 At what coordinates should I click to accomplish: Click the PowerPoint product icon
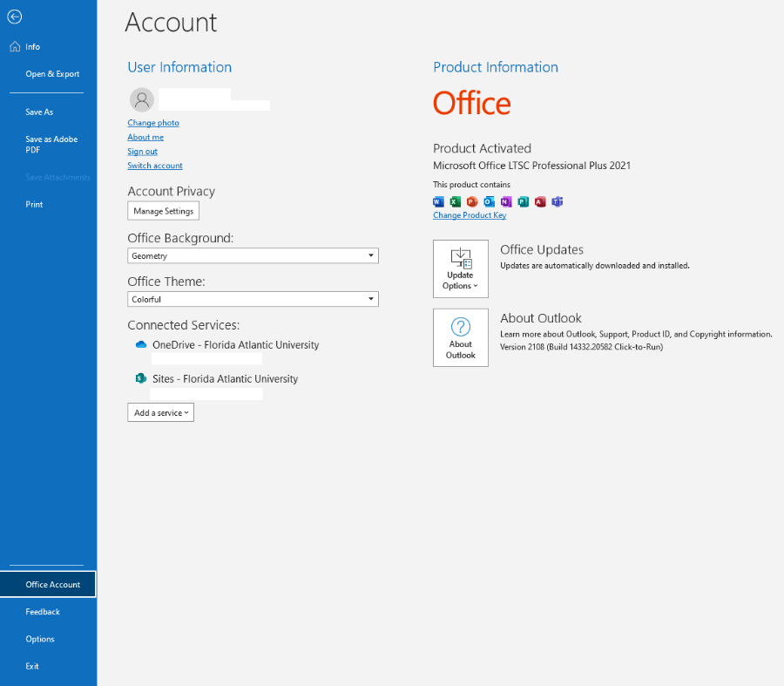[471, 201]
